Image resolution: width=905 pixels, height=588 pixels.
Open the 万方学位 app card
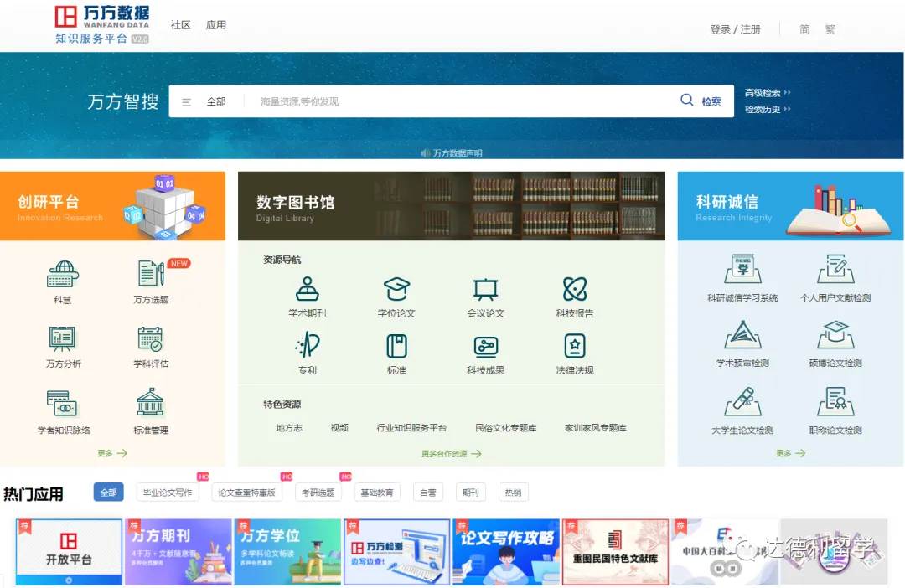tap(287, 552)
